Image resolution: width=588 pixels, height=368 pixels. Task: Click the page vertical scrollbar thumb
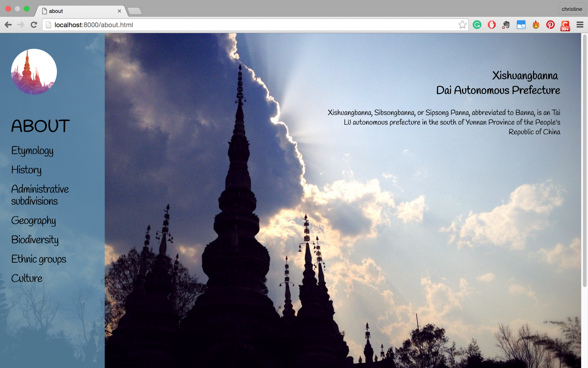(x=585, y=161)
